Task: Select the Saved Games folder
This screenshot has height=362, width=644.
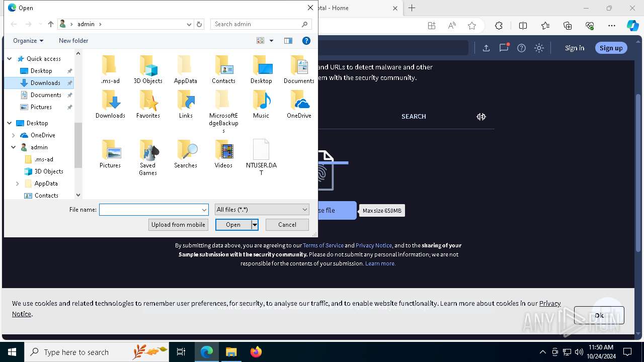Action: coord(148,158)
